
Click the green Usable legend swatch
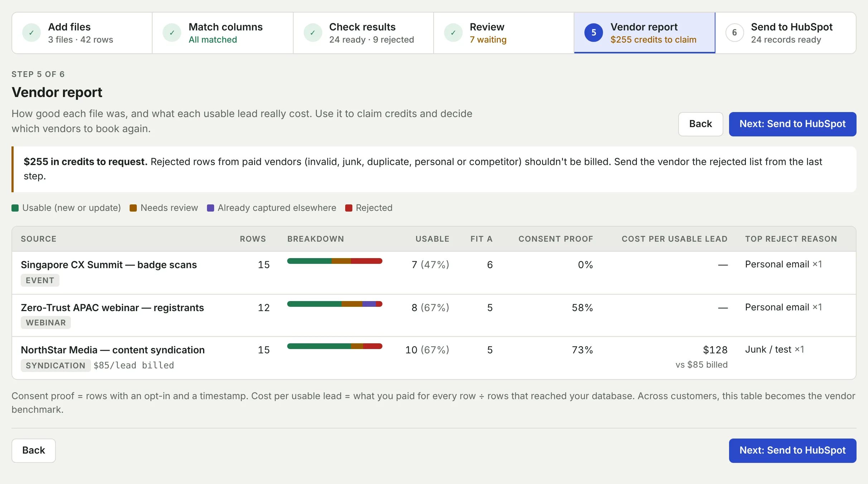[x=15, y=208]
